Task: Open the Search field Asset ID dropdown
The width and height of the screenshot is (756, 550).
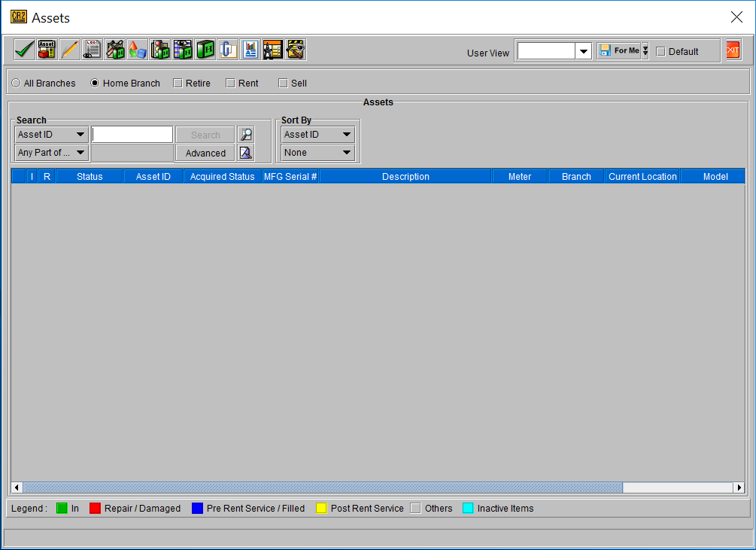Action: pyautogui.click(x=52, y=135)
